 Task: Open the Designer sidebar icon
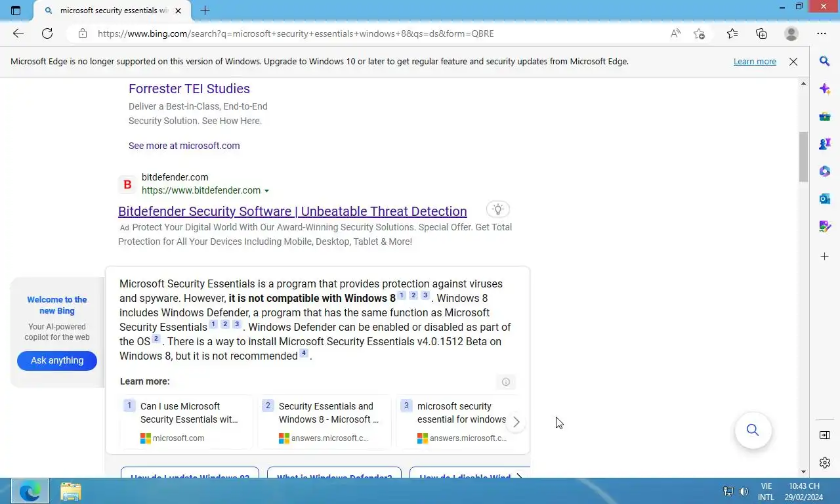coord(825,226)
